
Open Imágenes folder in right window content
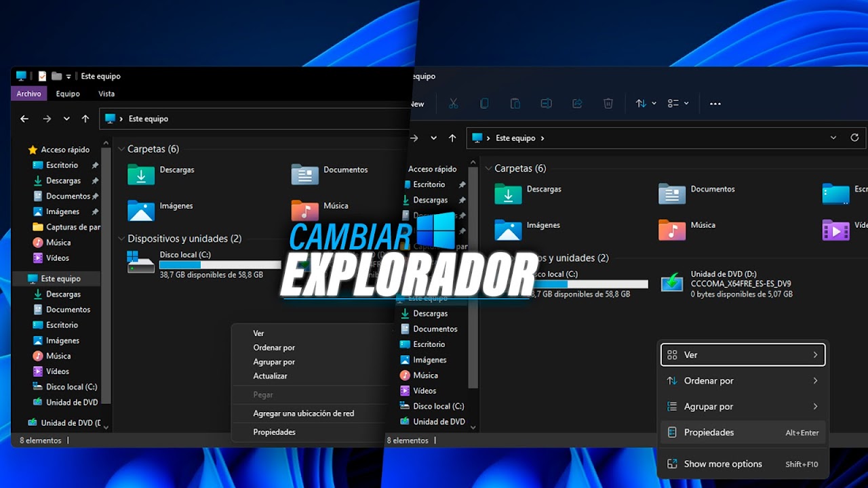tap(528, 229)
